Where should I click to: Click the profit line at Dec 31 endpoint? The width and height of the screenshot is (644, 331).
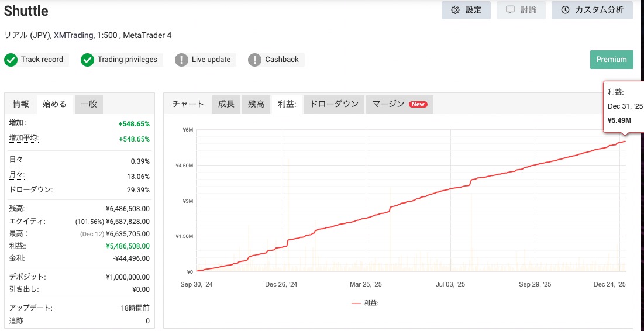click(x=625, y=141)
